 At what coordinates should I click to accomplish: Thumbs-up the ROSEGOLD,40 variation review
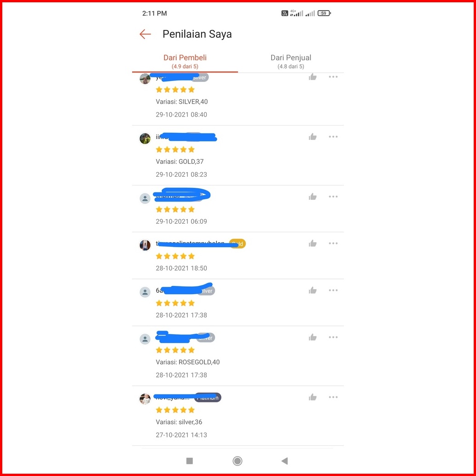[313, 337]
